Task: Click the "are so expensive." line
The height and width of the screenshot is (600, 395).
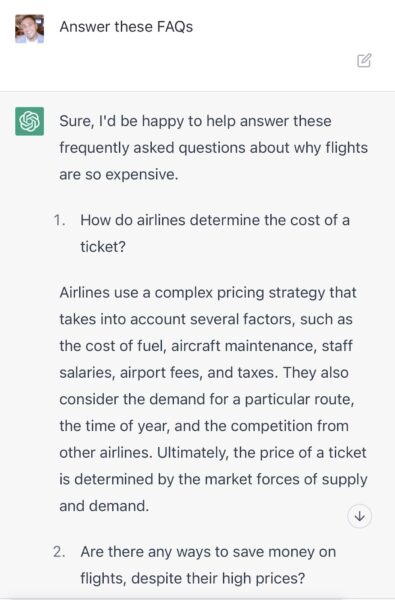Action: tap(119, 175)
